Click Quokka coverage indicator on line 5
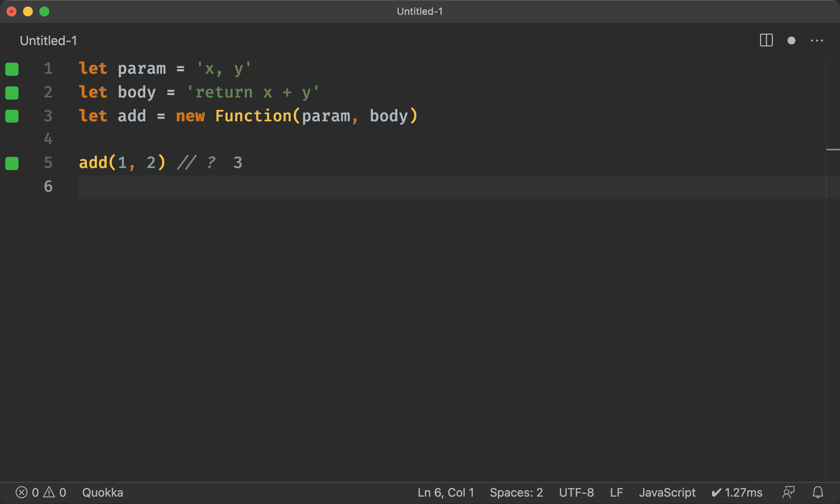 (x=12, y=163)
